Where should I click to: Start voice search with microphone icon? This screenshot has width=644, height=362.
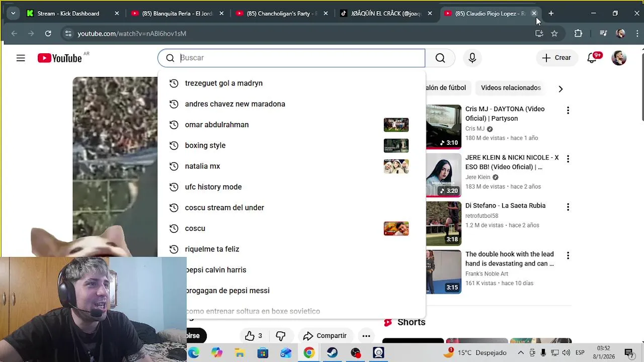coord(472,58)
